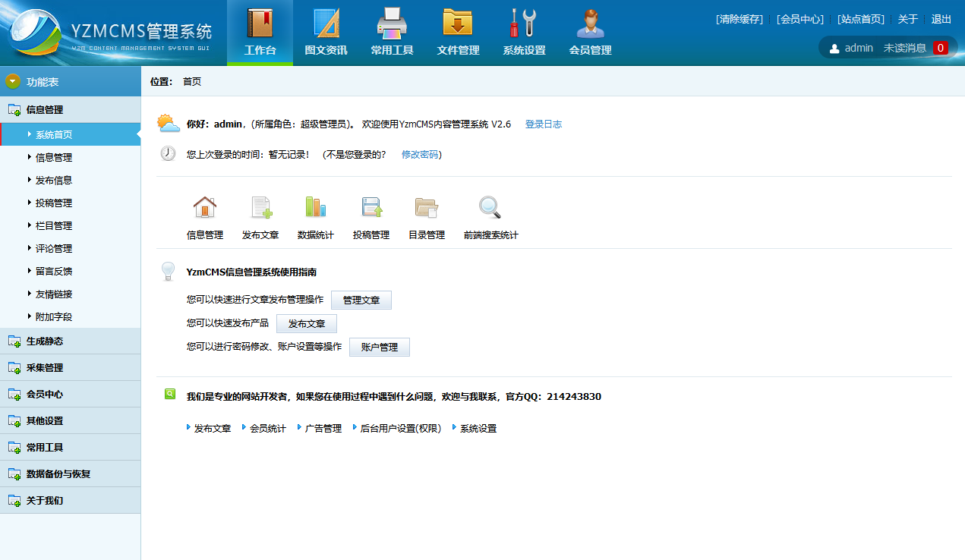
Task: Click the 信息管理 house shortcut icon
Action: point(205,207)
